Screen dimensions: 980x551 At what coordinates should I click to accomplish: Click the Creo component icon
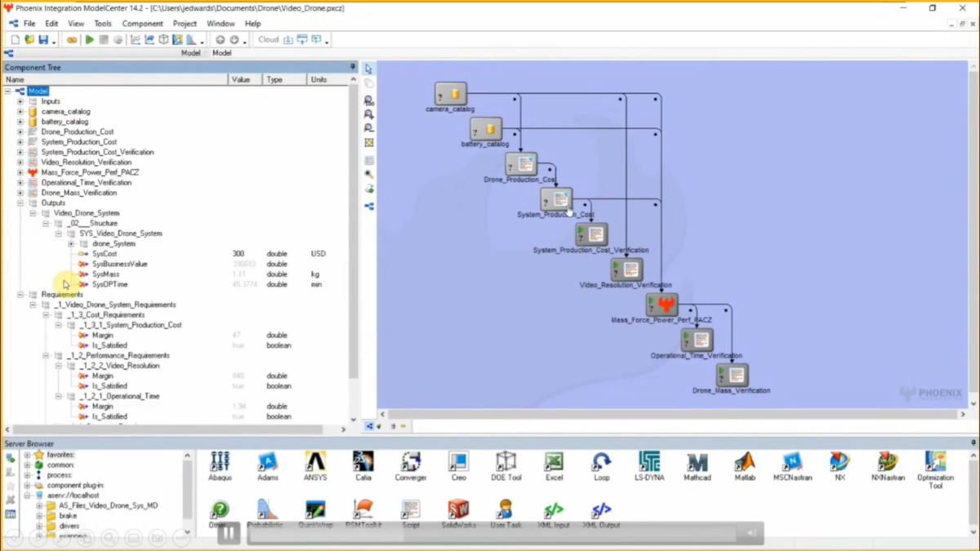pyautogui.click(x=458, y=467)
